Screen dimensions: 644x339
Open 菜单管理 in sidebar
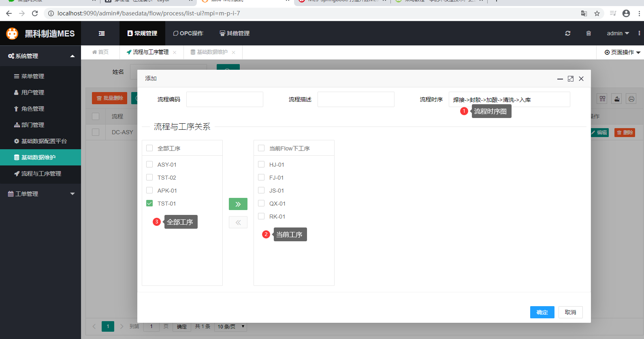point(41,76)
